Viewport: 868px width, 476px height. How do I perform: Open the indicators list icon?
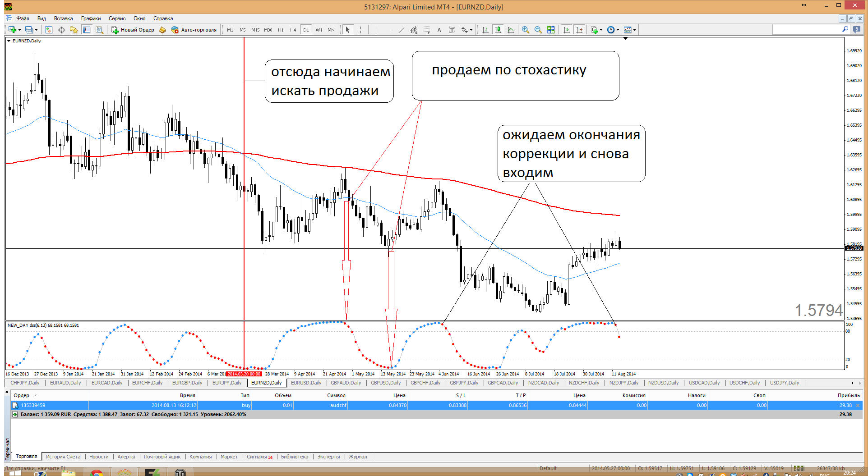click(595, 30)
